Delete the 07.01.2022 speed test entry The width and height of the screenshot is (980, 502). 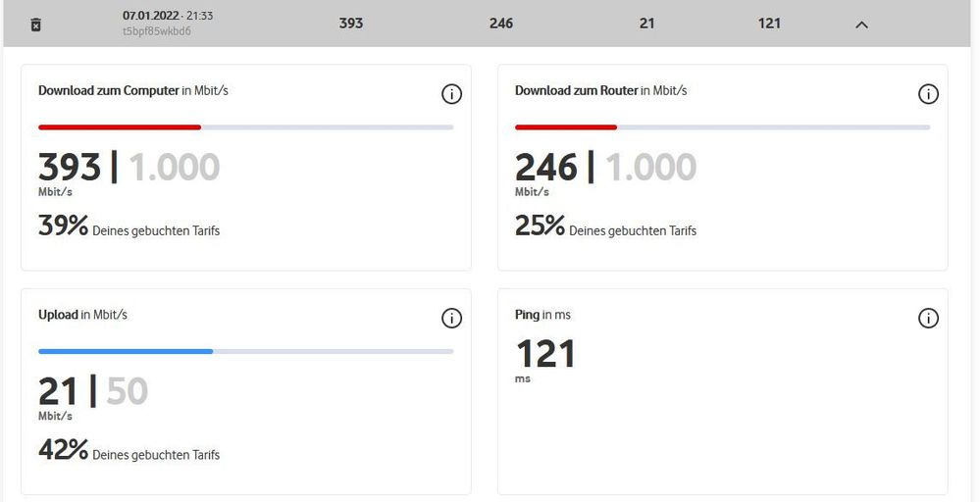tap(36, 25)
